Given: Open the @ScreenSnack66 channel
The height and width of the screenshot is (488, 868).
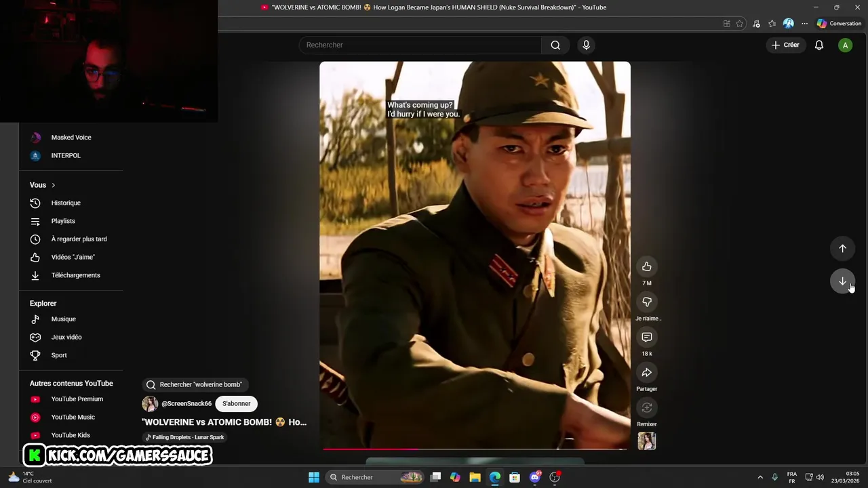Looking at the screenshot, I should click(186, 404).
